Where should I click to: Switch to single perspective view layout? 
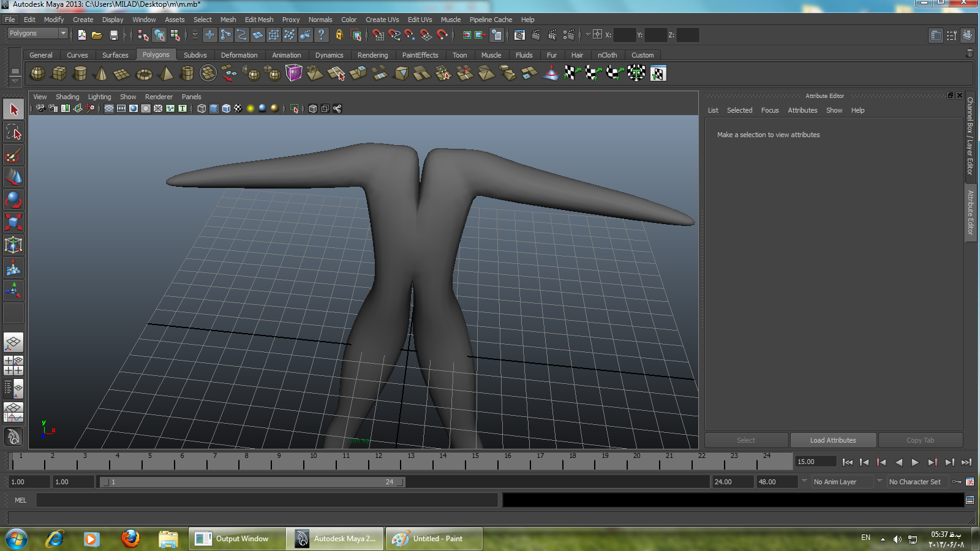tap(13, 342)
